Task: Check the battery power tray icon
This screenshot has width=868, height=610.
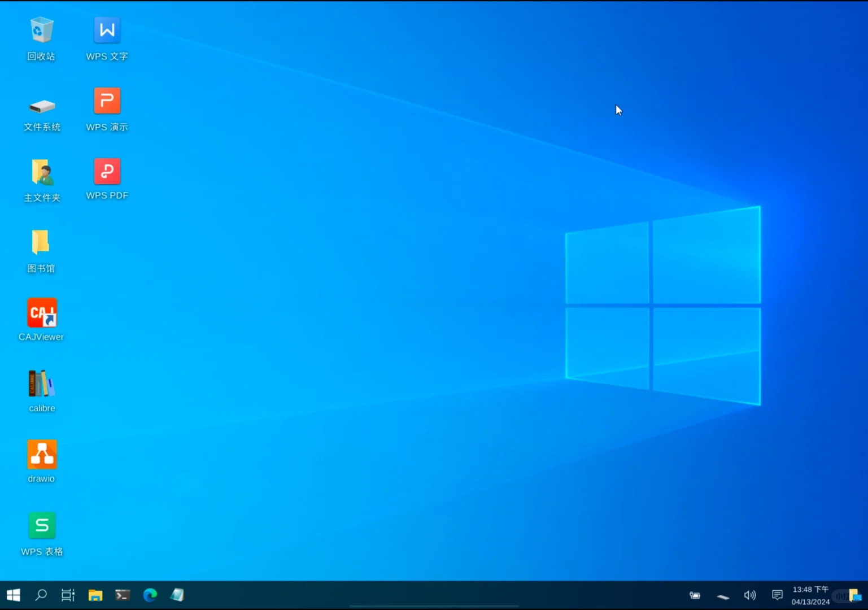Action: tap(695, 595)
